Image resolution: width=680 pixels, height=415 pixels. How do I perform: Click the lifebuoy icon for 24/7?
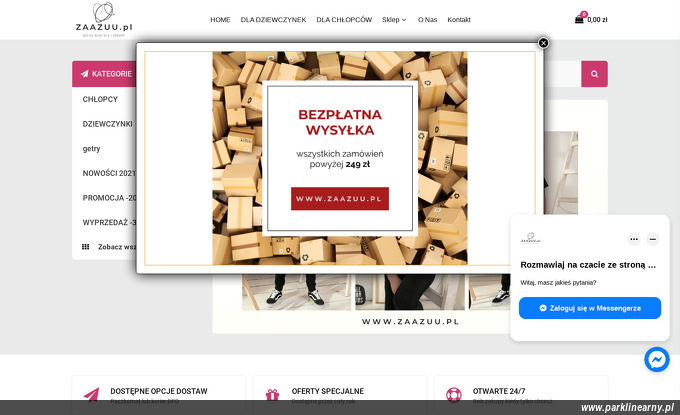[454, 395]
